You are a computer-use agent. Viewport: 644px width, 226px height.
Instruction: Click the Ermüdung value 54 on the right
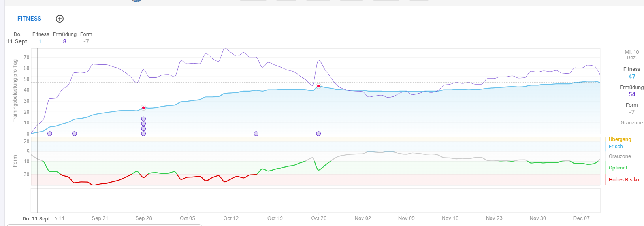click(x=632, y=94)
